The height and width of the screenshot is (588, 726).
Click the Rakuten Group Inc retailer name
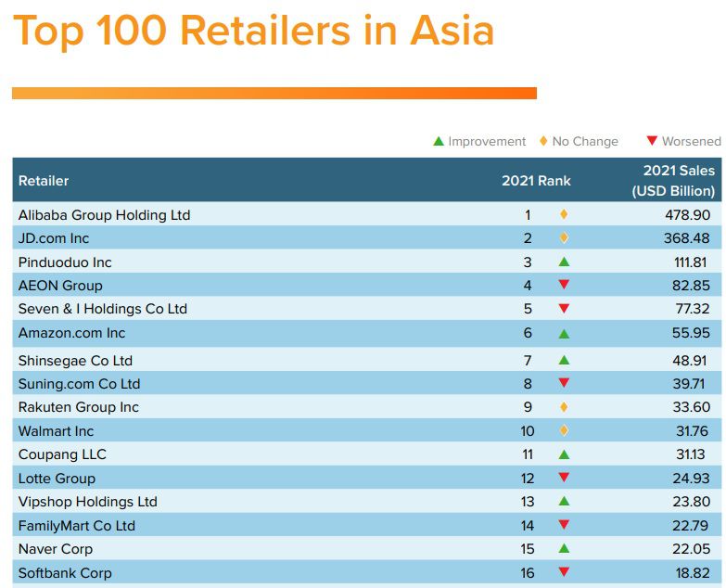point(79,407)
